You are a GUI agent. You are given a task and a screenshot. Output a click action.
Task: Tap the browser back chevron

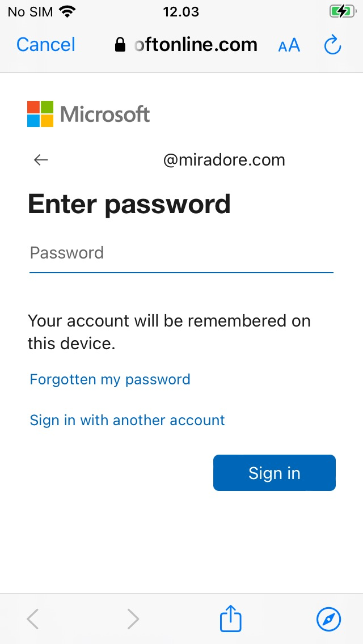pyautogui.click(x=33, y=619)
